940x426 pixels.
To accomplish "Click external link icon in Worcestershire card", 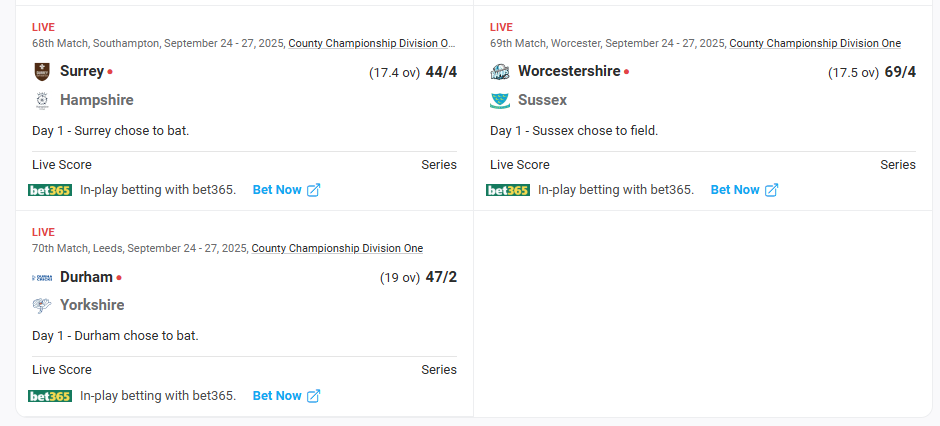I will [x=772, y=190].
